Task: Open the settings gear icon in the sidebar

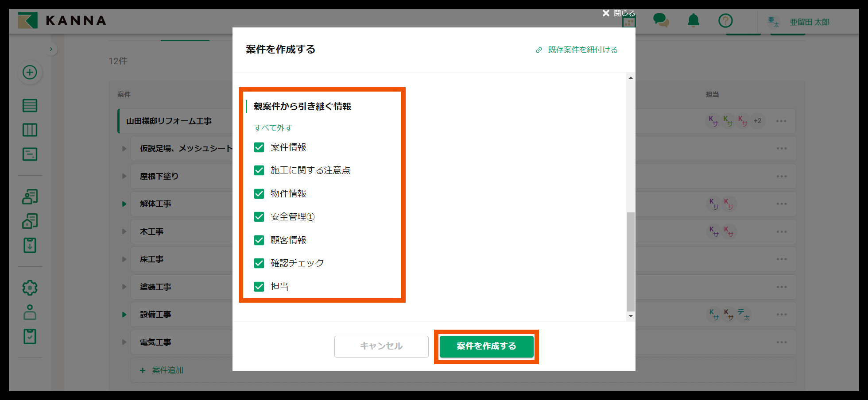Action: click(x=29, y=287)
